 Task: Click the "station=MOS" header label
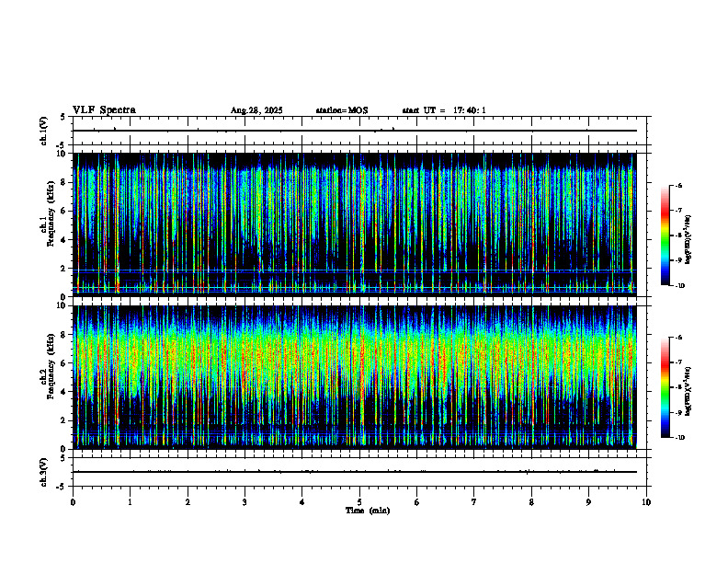click(x=342, y=110)
